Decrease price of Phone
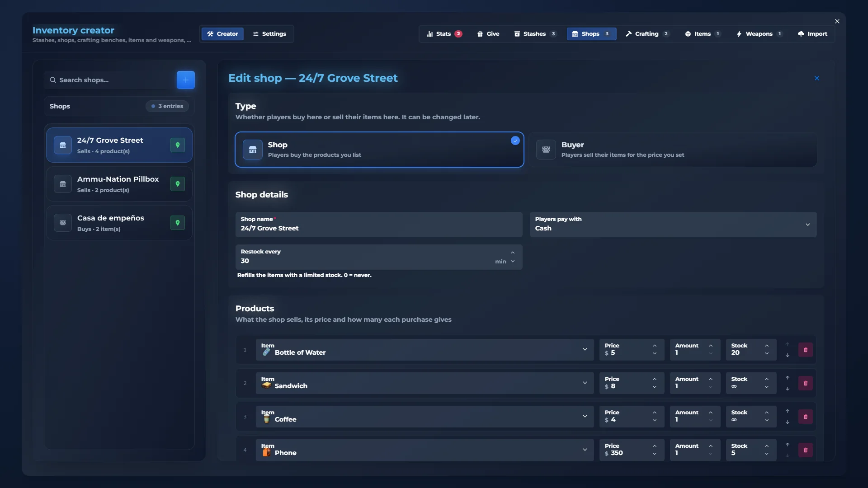This screenshot has height=488, width=868. coord(655,454)
